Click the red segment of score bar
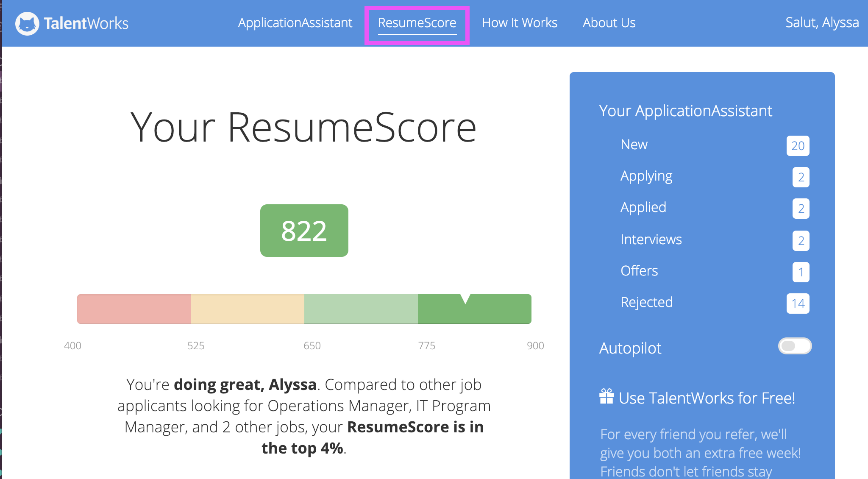Viewport: 868px width, 479px height. coord(134,309)
